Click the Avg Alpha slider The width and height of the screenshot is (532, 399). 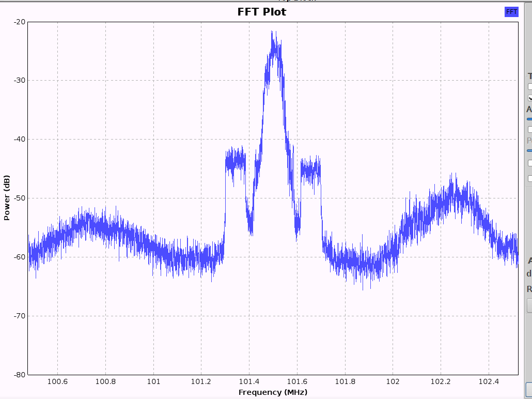pos(529,119)
